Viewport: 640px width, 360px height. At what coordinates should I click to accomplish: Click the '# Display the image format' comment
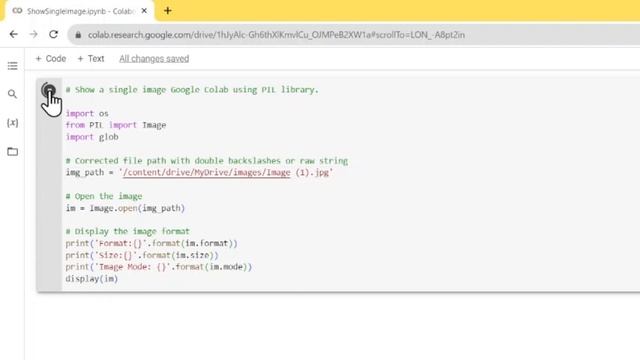(x=127, y=231)
